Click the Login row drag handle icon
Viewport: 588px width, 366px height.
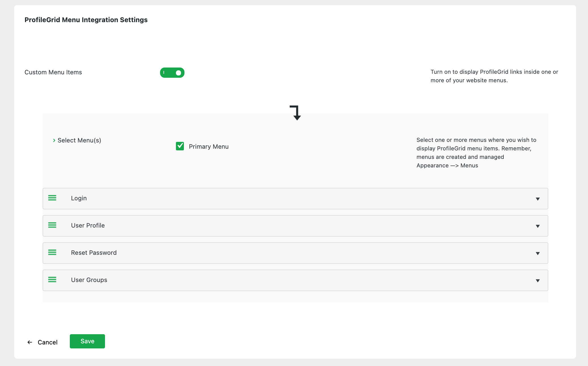pyautogui.click(x=52, y=198)
